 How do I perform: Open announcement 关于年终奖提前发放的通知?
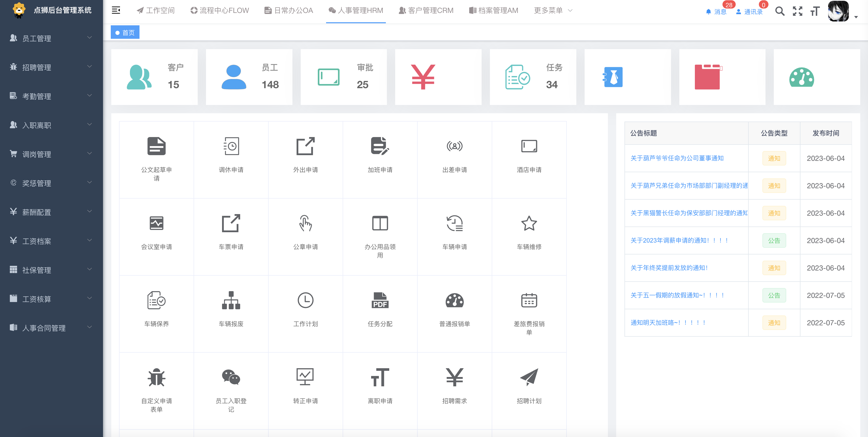pyautogui.click(x=670, y=268)
